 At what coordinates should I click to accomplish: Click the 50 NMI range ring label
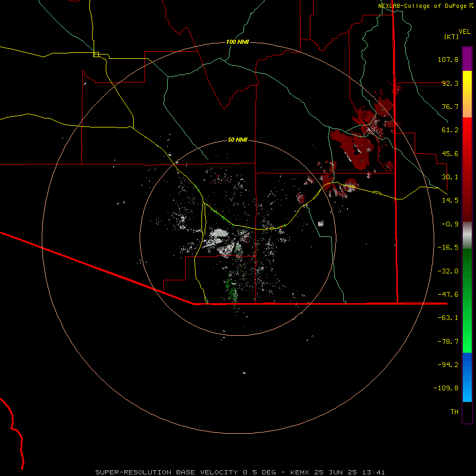pyautogui.click(x=237, y=140)
